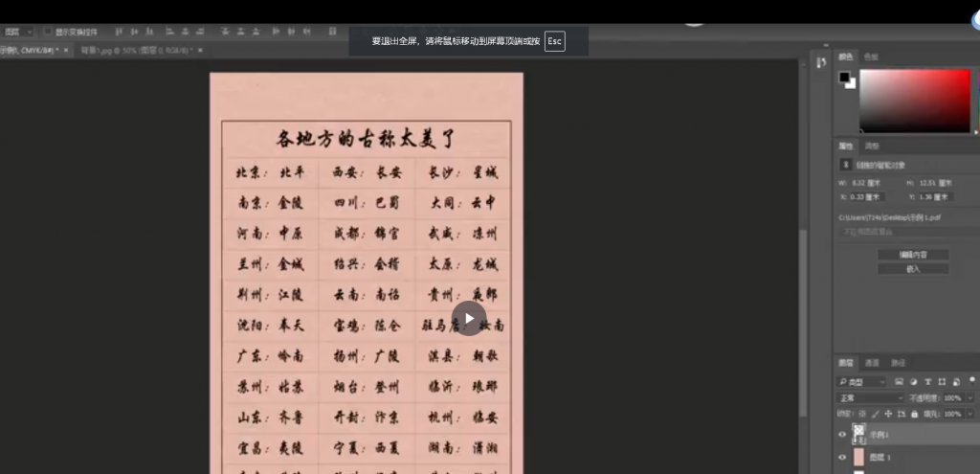Enable the 显示变换控件 checkbox
The image size is (980, 474).
pos(48,32)
